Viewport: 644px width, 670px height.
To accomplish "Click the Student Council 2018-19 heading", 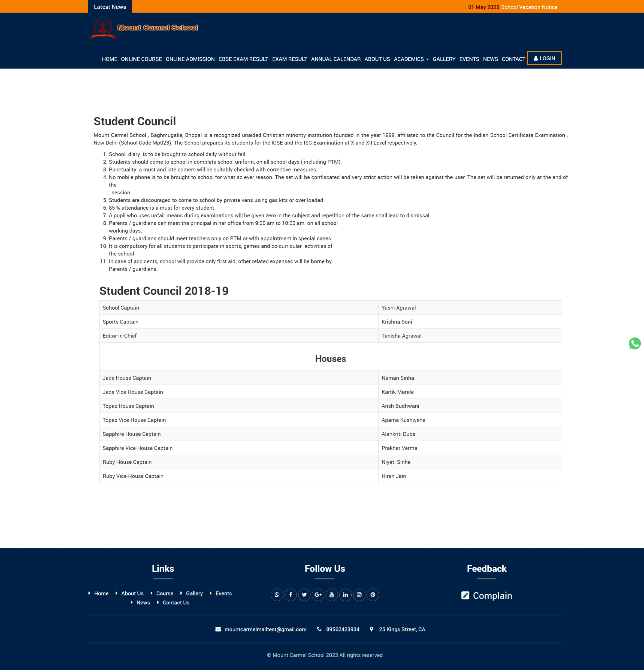I will click(164, 291).
